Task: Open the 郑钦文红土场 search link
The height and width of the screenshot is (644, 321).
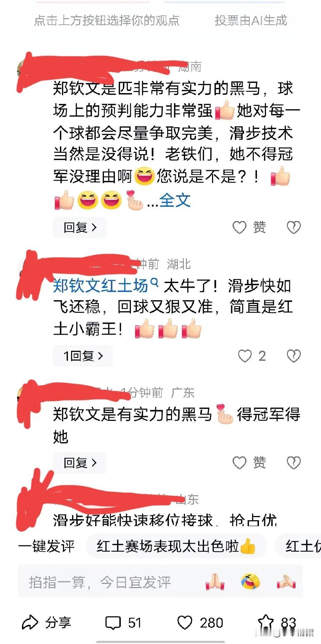Action: (x=105, y=286)
